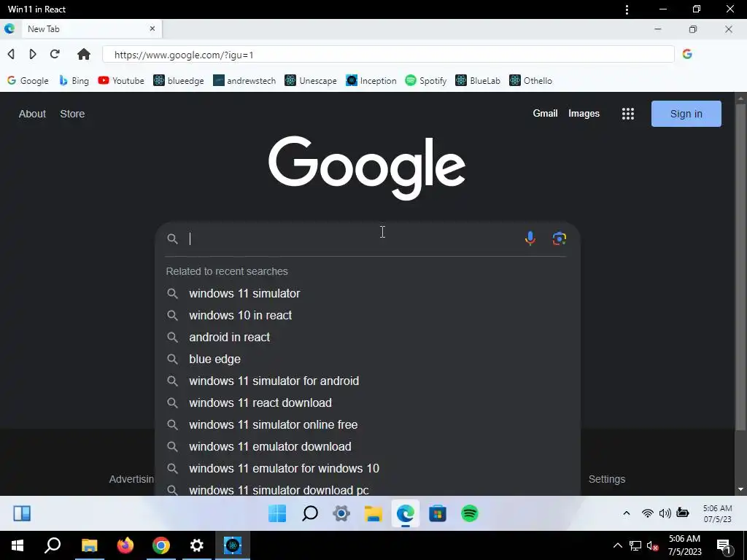This screenshot has width=747, height=560.
Task: Go forward using the browser forward arrow
Action: pos(32,54)
